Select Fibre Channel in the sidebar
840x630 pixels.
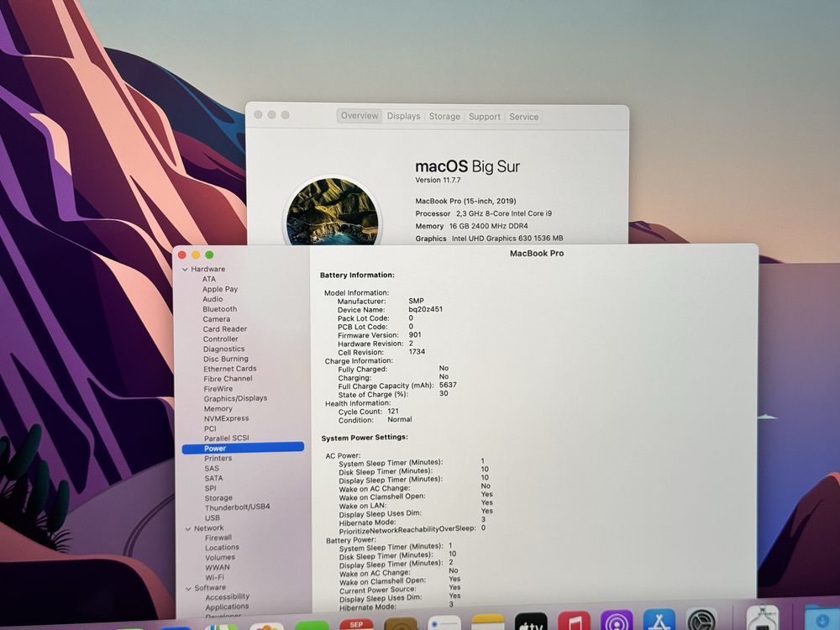228,379
